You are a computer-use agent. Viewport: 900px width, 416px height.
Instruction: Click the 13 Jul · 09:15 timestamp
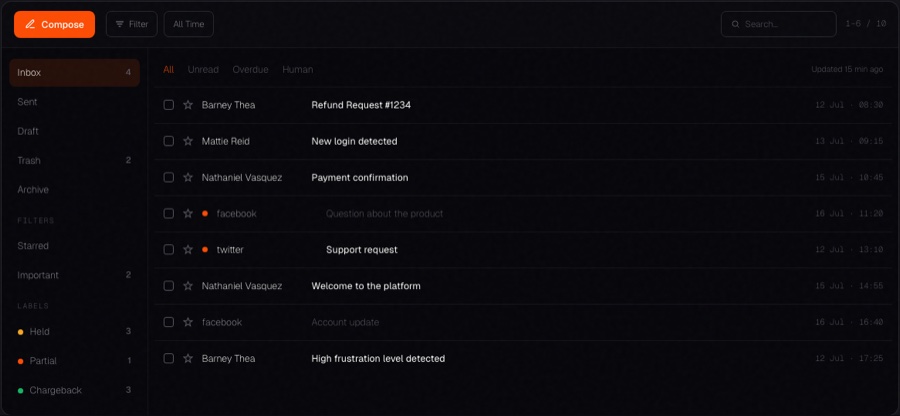tap(849, 141)
